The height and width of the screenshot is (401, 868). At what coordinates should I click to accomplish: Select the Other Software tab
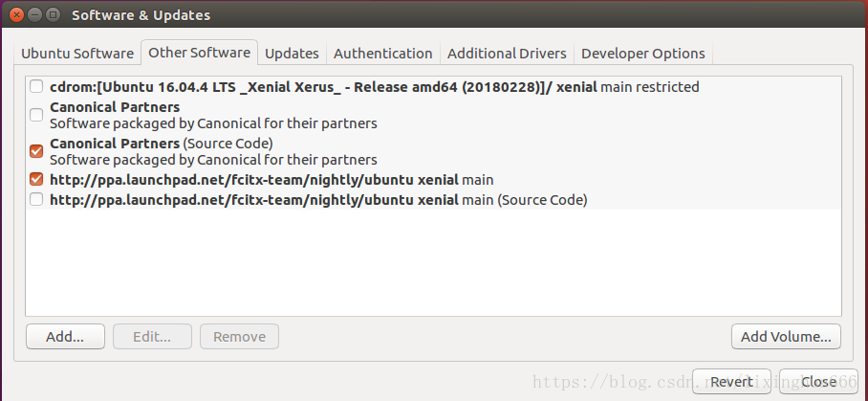(x=199, y=53)
